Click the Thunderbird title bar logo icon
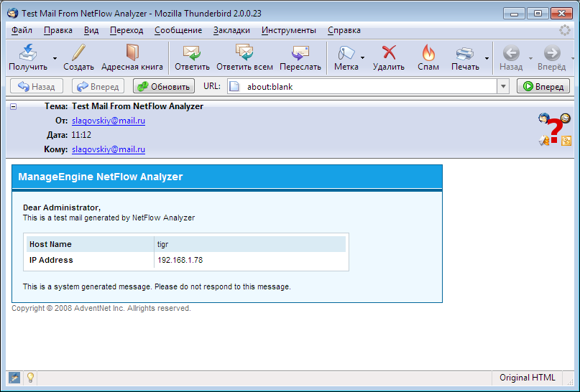580x392 pixels. [x=12, y=14]
